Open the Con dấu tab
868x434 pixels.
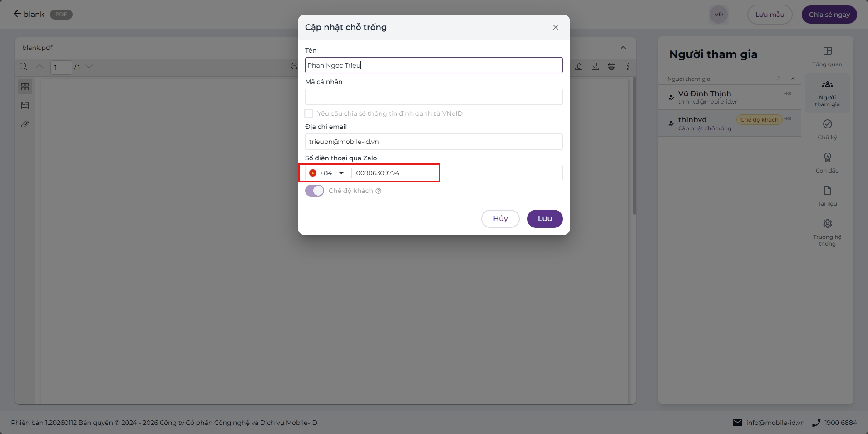[x=827, y=163]
